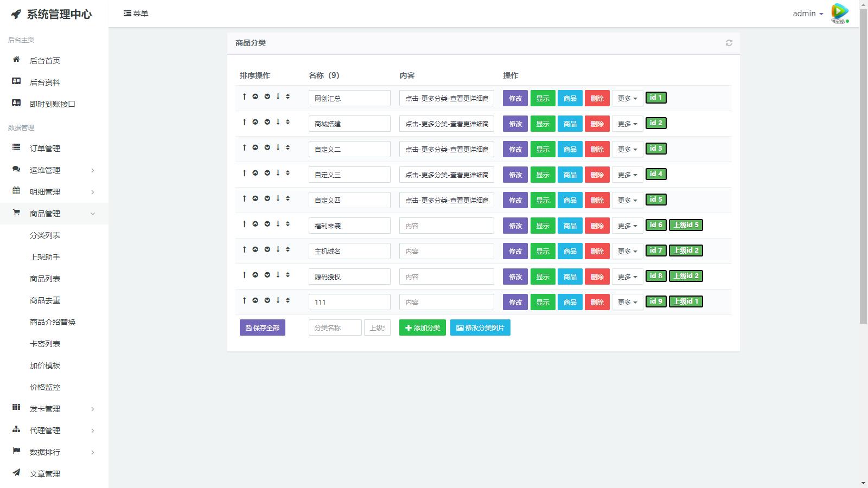Toggle 显示 for the 111 category
The image size is (868, 488).
point(543,302)
